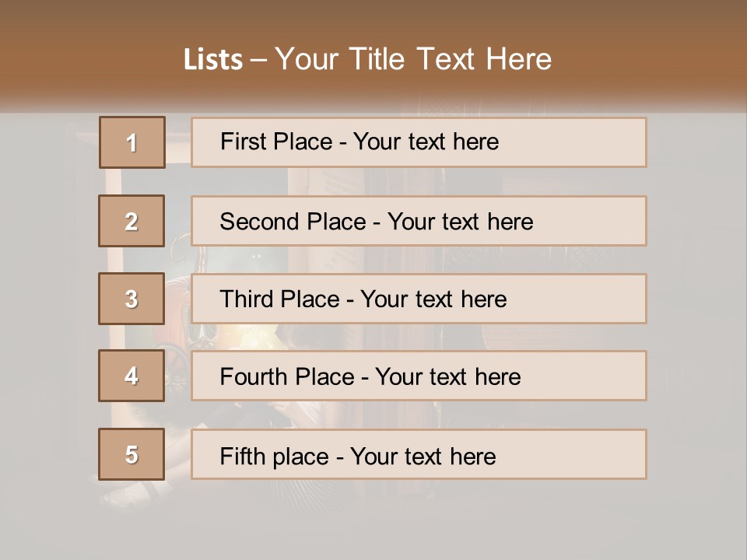Click the word 'Fifth' in the last row
The width and height of the screenshot is (747, 560).
pos(243,456)
